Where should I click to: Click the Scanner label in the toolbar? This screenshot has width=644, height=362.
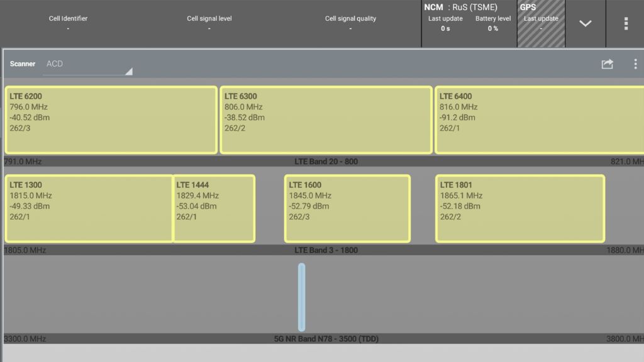23,63
